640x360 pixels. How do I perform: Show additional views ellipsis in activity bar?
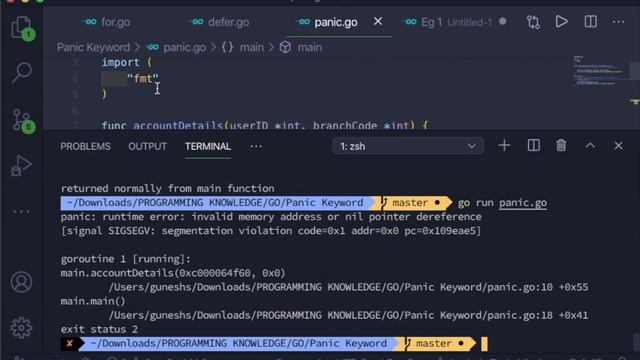[21, 211]
